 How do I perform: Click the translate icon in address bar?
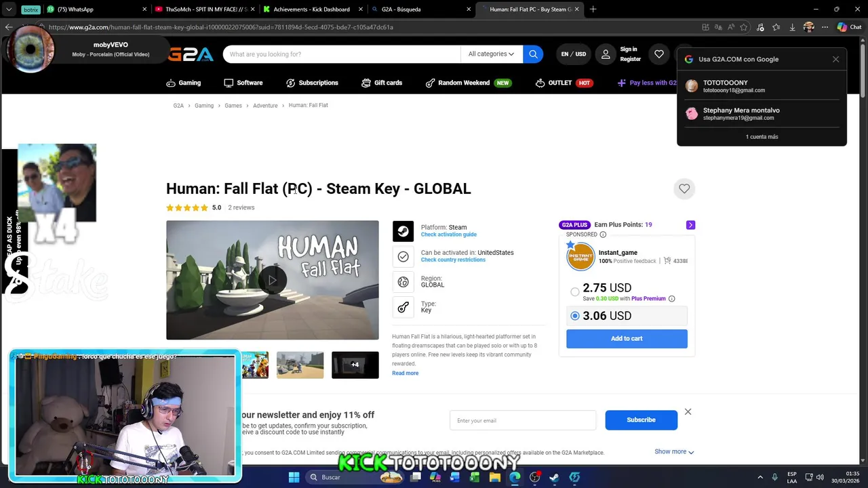pos(718,27)
